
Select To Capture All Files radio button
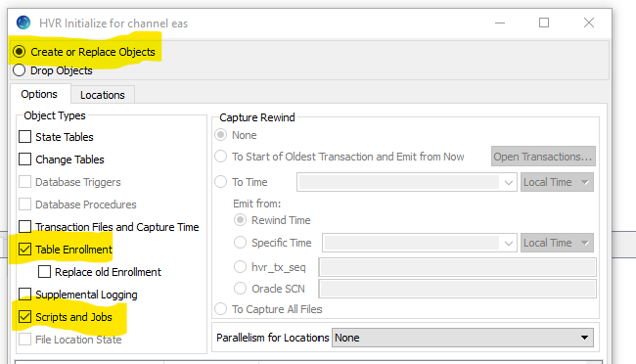[x=221, y=309]
